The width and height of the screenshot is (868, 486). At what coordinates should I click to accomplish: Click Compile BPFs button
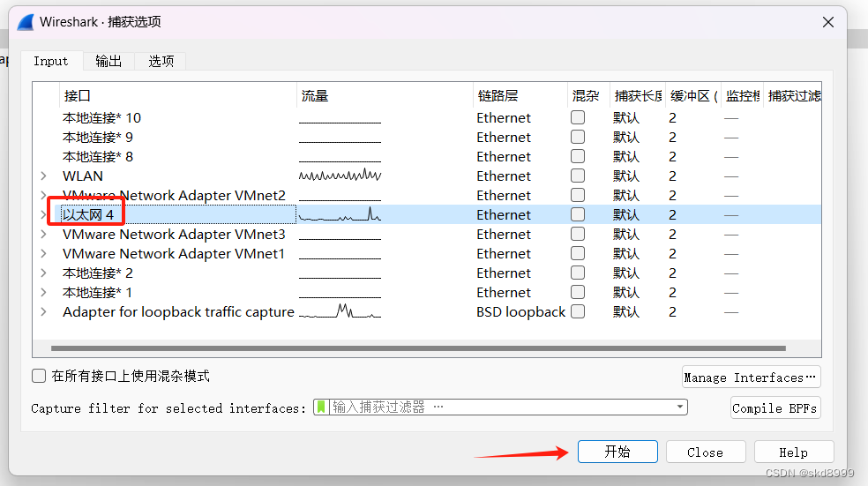click(774, 408)
